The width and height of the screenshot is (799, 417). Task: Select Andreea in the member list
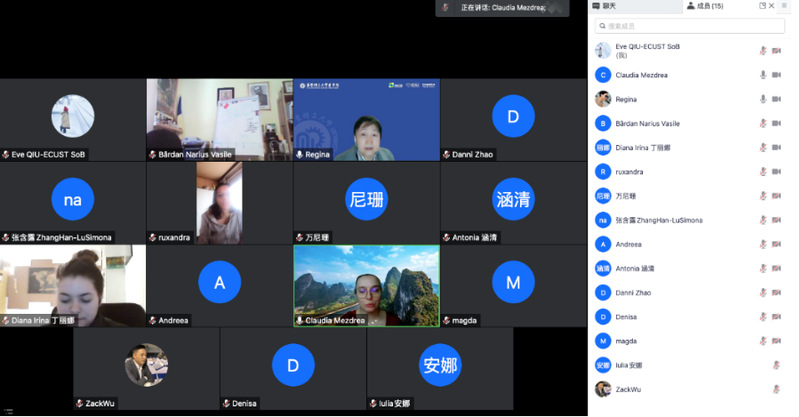click(x=629, y=244)
